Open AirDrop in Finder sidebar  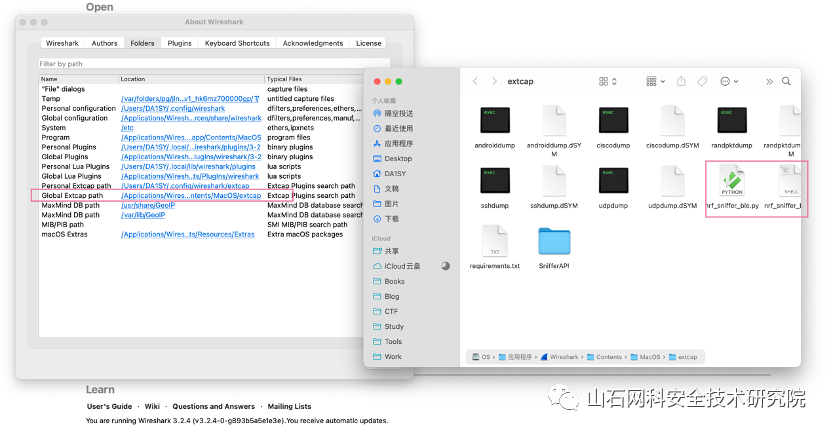[393, 114]
